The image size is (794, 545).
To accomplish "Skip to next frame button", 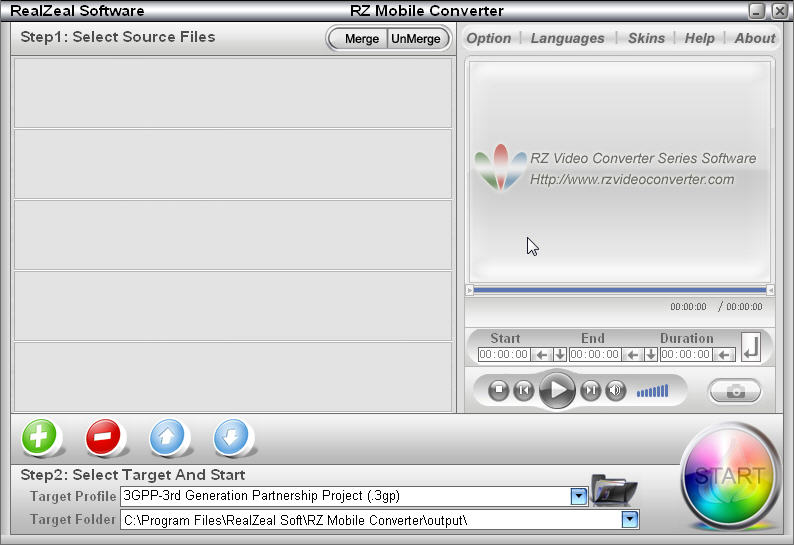I will [590, 391].
